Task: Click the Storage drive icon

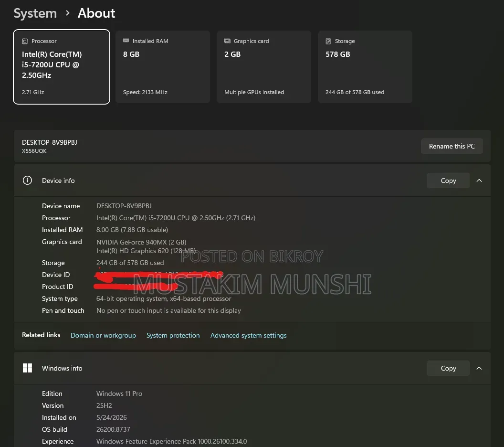Action: coord(328,41)
